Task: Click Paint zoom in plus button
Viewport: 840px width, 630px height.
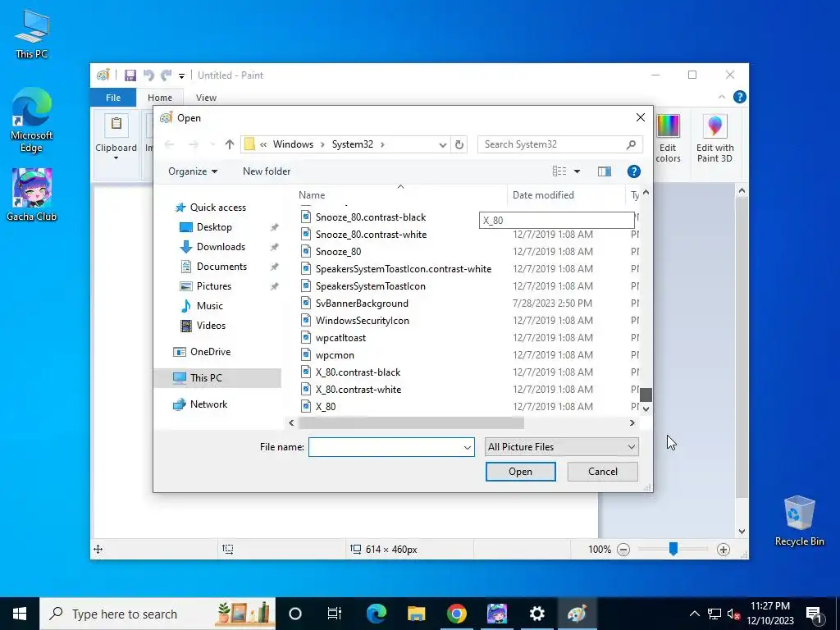Action: click(x=724, y=550)
